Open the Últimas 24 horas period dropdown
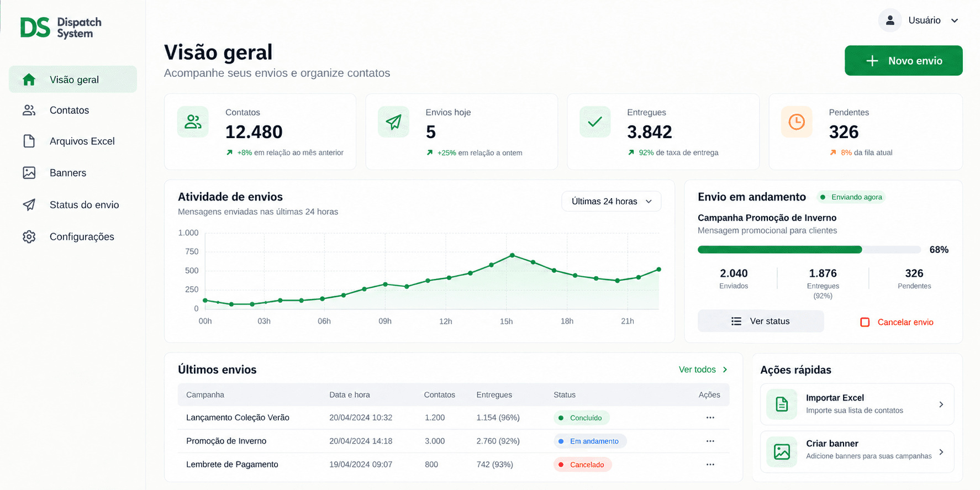Viewport: 980px width, 490px height. pos(612,202)
